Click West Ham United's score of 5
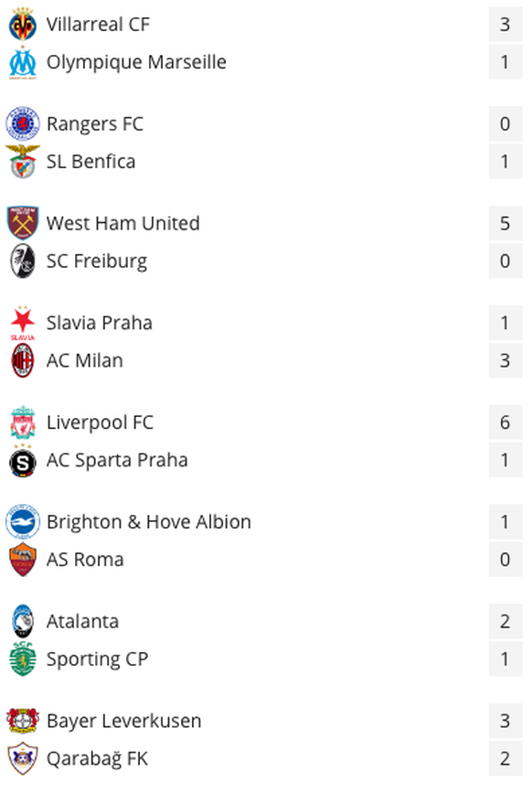 coord(505,223)
